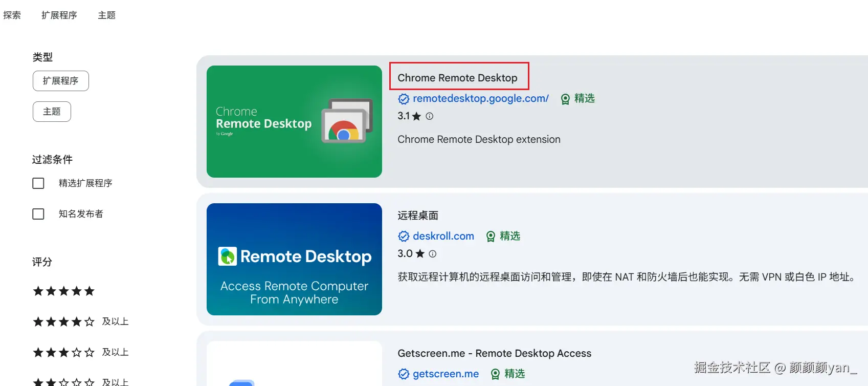This screenshot has height=386, width=868.
Task: Open the 远程桌面 extension title
Action: pyautogui.click(x=418, y=216)
